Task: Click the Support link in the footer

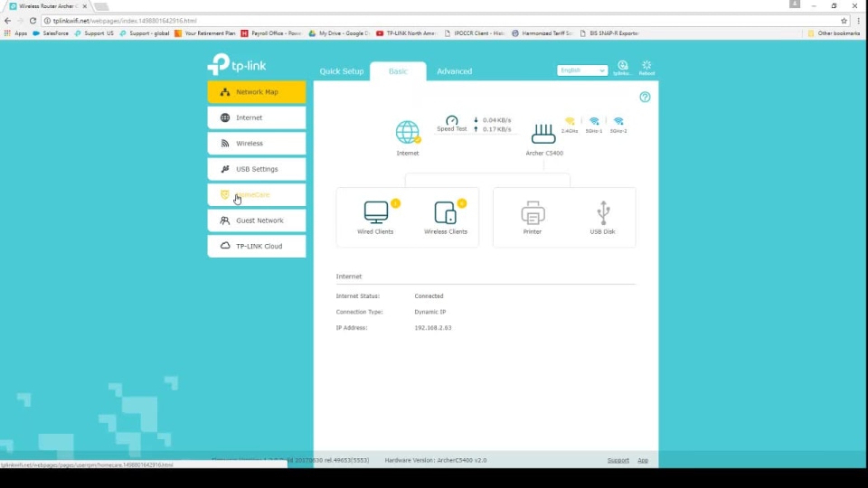Action: [x=618, y=460]
